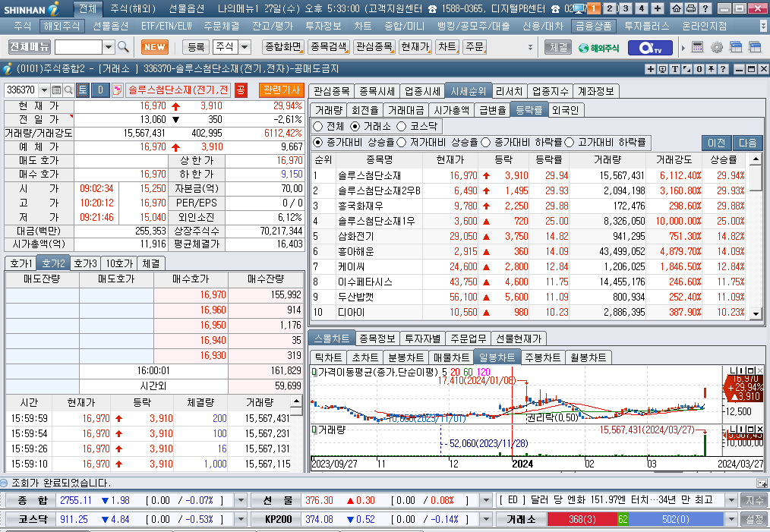Image resolution: width=770 pixels, height=532 pixels.
Task: Click the 해외주식 globe icon
Action: (x=598, y=48)
